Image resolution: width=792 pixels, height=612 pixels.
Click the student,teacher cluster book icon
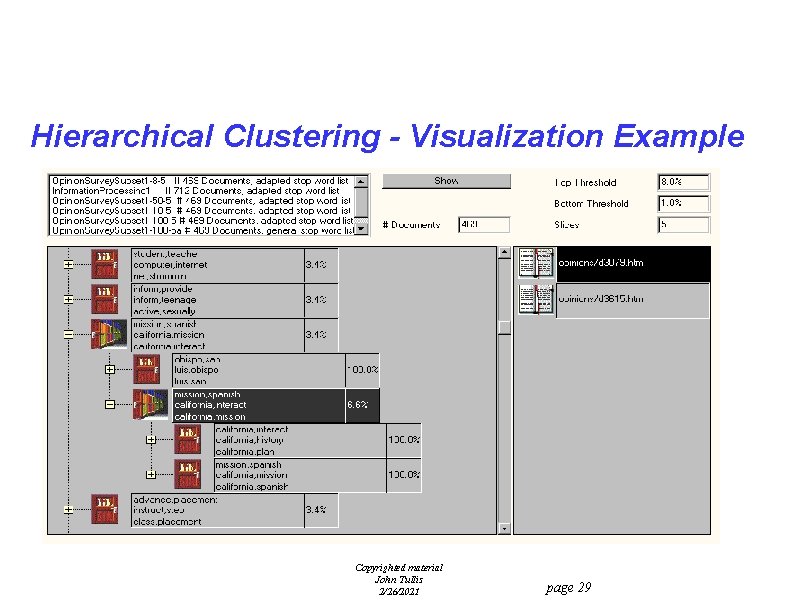105,264
